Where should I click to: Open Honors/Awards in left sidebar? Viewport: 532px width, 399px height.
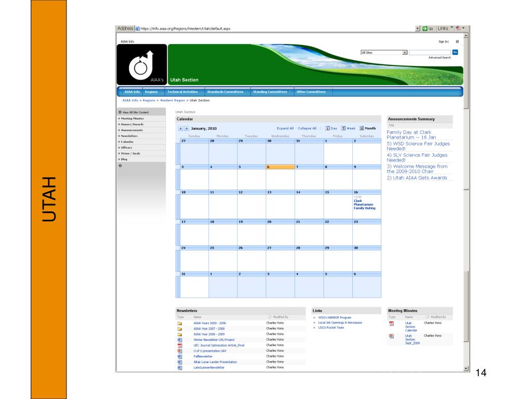(132, 124)
